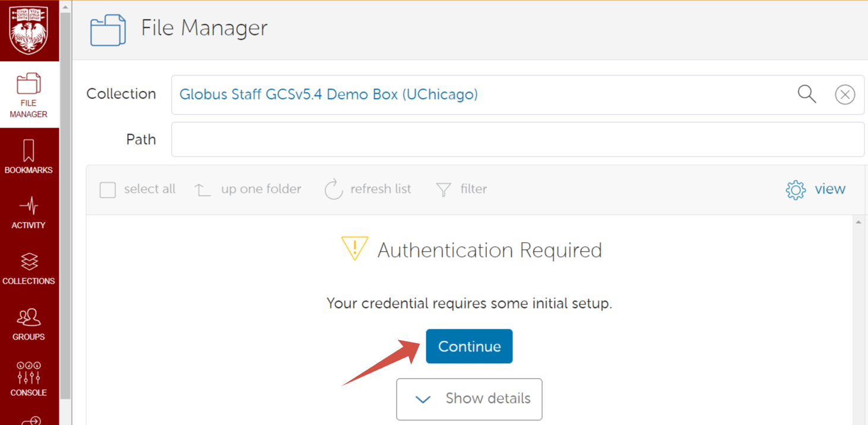Check the select all checkbox
Screen dimensions: 868x425
(x=107, y=190)
